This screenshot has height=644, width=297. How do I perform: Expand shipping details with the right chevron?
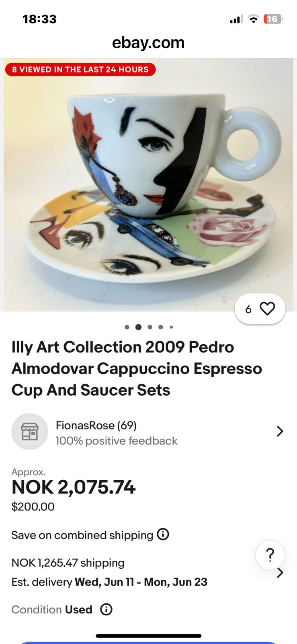click(280, 573)
